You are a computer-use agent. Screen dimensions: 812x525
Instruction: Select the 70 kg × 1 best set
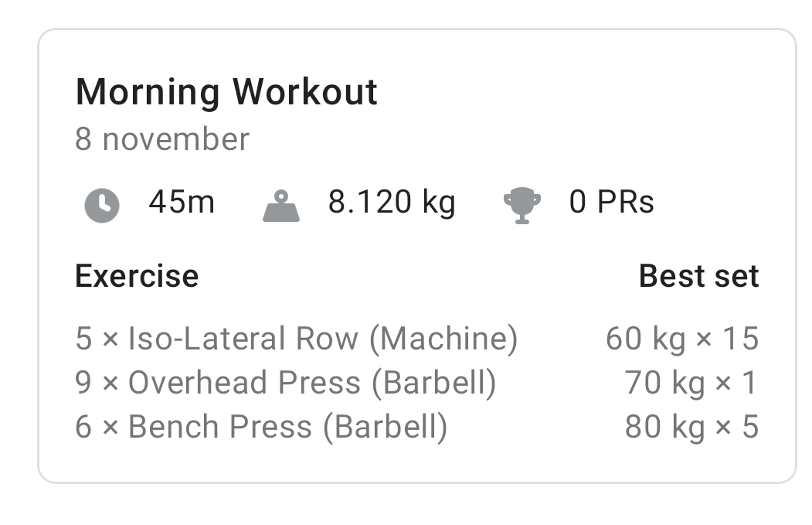pyautogui.click(x=691, y=383)
